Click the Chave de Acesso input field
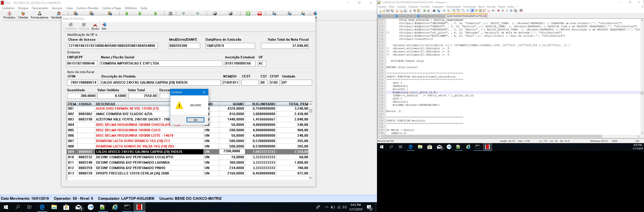 pyautogui.click(x=113, y=46)
